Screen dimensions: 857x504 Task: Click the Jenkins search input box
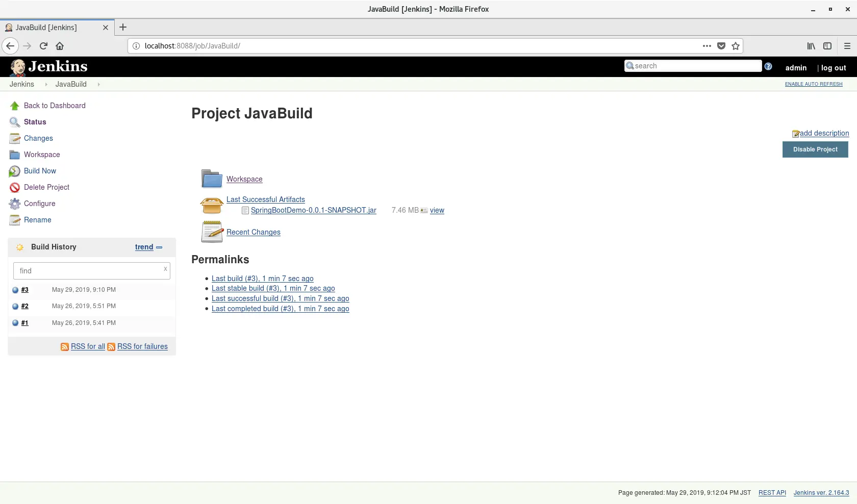pyautogui.click(x=693, y=66)
